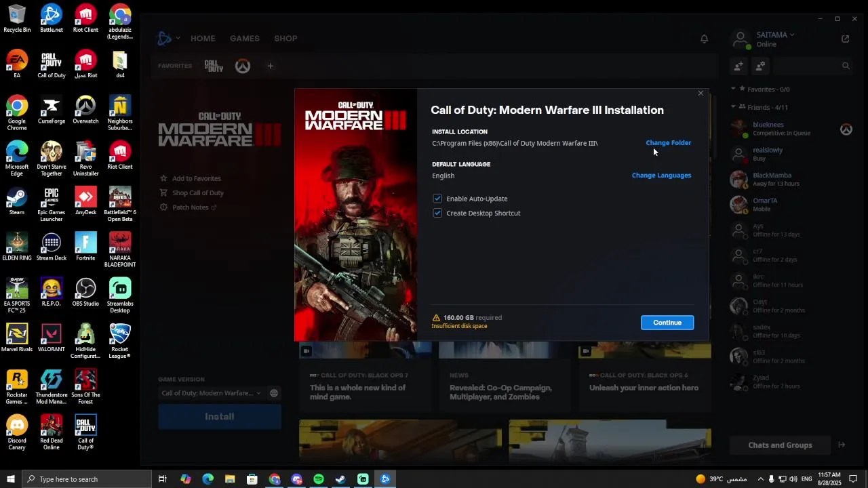Collapse the Friends - 4/11 group
Image resolution: width=868 pixels, height=488 pixels.
[733, 107]
